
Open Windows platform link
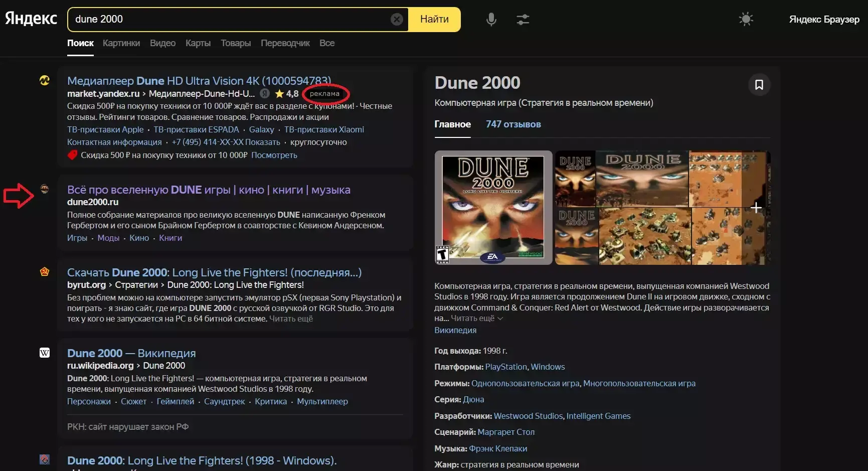pos(548,367)
